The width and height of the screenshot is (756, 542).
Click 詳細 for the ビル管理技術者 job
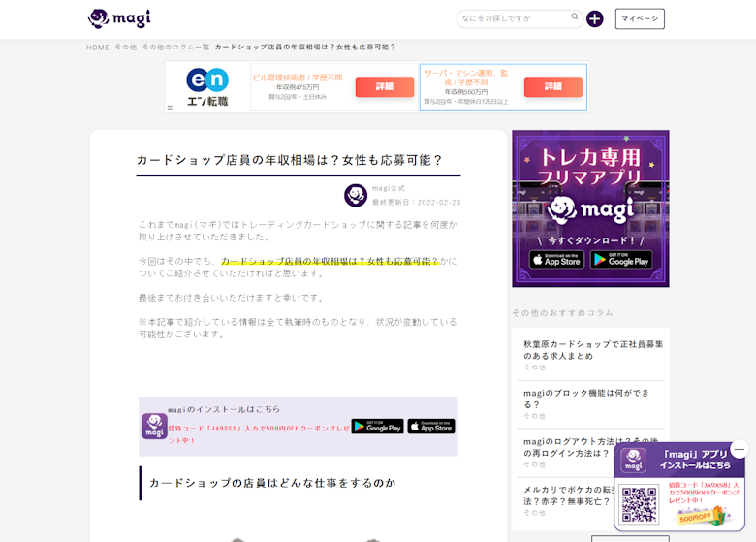click(384, 86)
